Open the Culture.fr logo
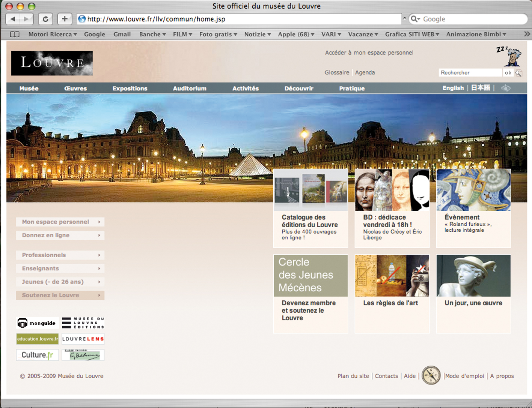This screenshot has width=532, height=408. (37, 355)
